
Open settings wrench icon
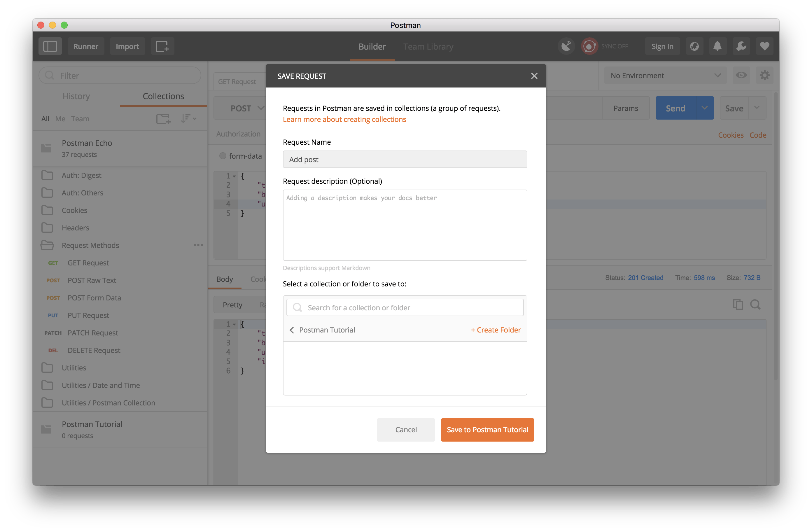pos(741,46)
